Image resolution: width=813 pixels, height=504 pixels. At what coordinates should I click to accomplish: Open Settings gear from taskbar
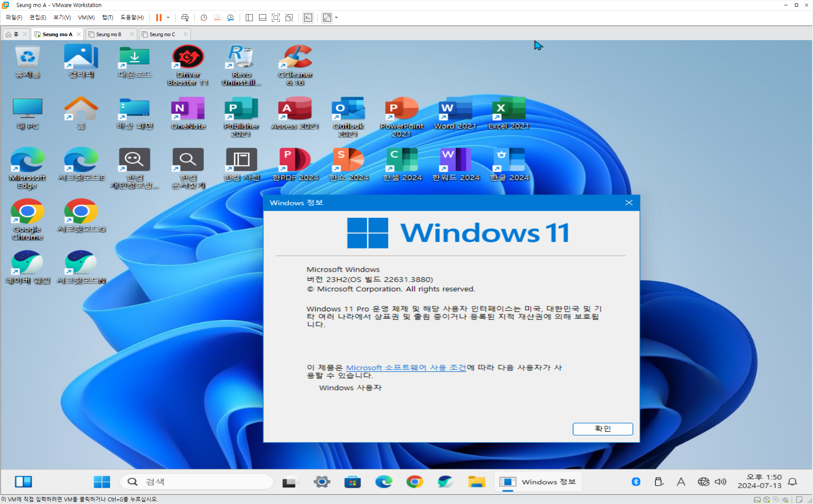coord(322,482)
